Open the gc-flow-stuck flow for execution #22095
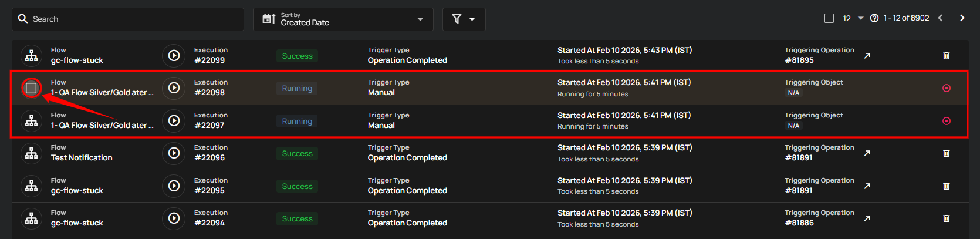Image resolution: width=980 pixels, height=239 pixels. 77,191
